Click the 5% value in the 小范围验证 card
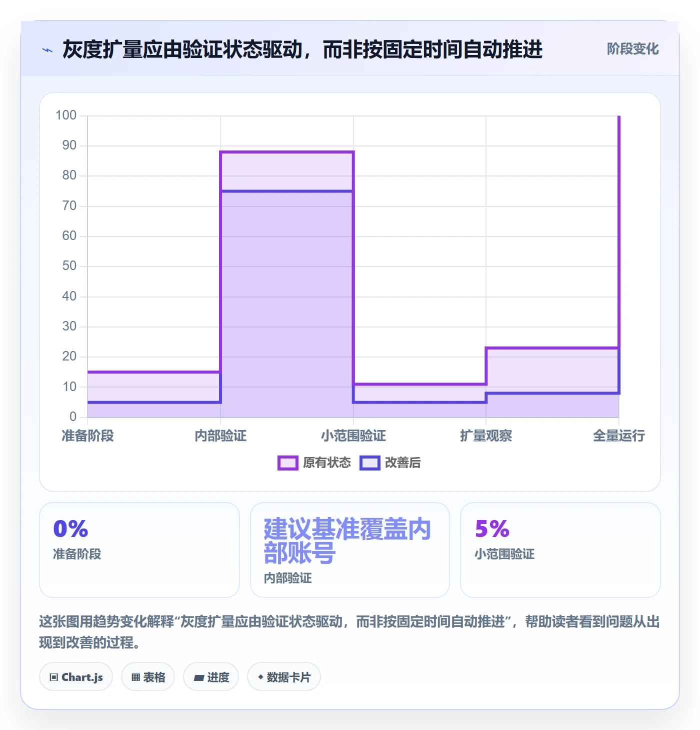Screen dimensions: 700x730 pyautogui.click(x=492, y=529)
